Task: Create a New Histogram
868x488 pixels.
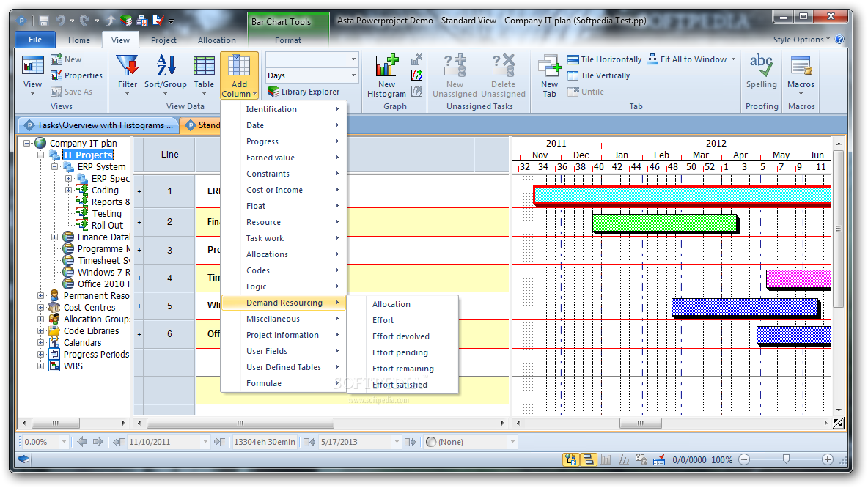Action: 386,75
